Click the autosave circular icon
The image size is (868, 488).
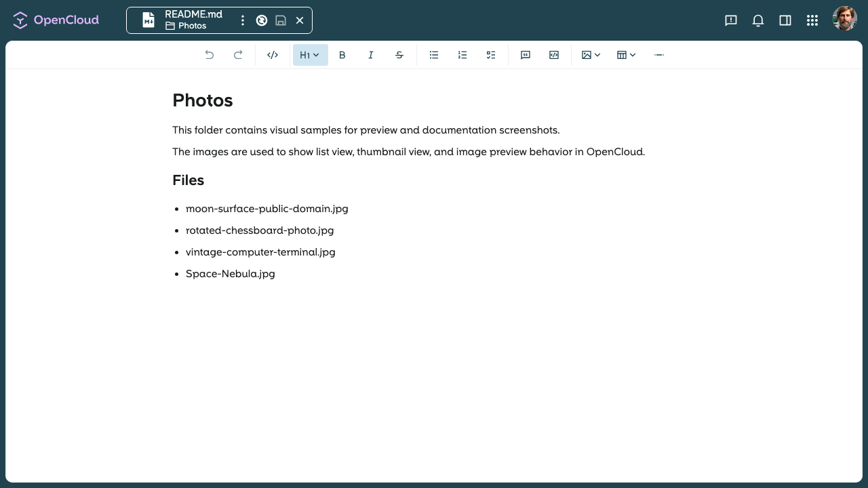click(x=262, y=20)
